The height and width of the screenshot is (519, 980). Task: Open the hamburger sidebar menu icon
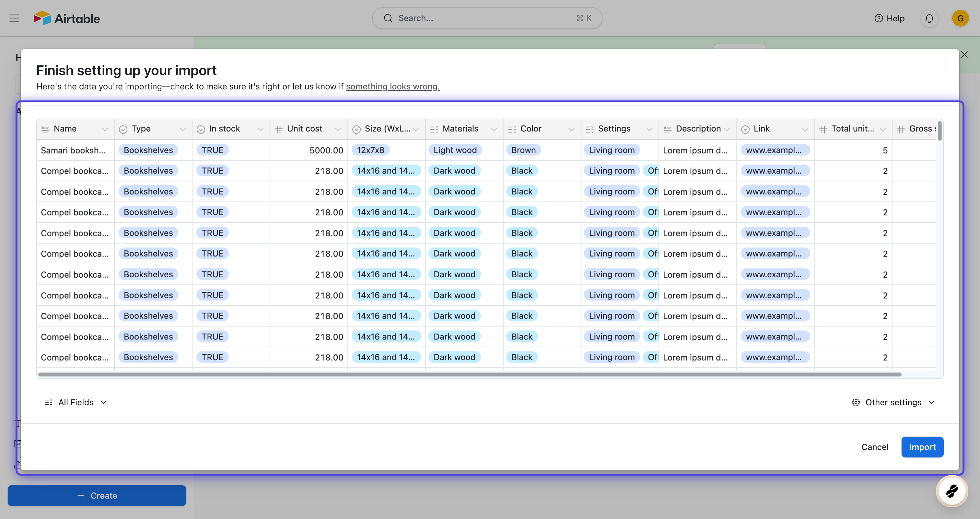[x=14, y=18]
